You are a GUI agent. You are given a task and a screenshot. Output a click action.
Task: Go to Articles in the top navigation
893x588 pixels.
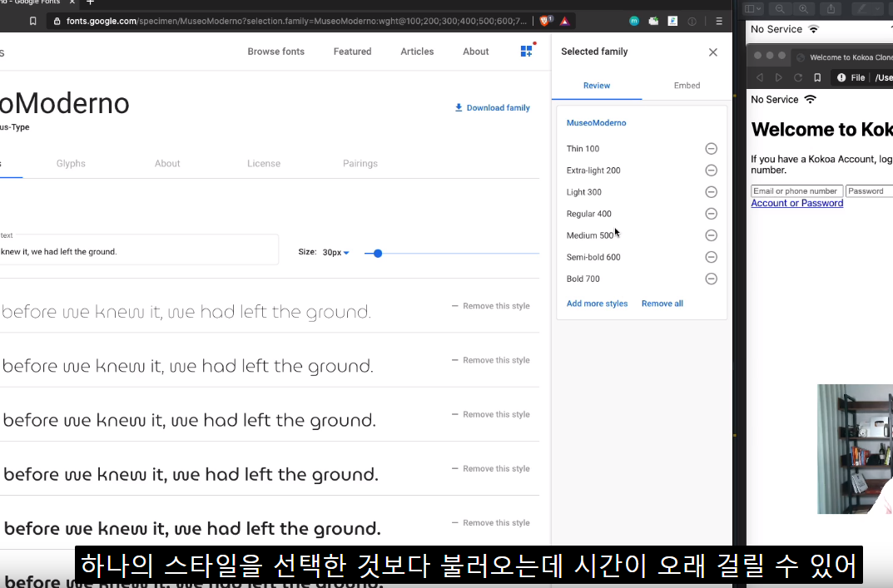click(x=417, y=52)
